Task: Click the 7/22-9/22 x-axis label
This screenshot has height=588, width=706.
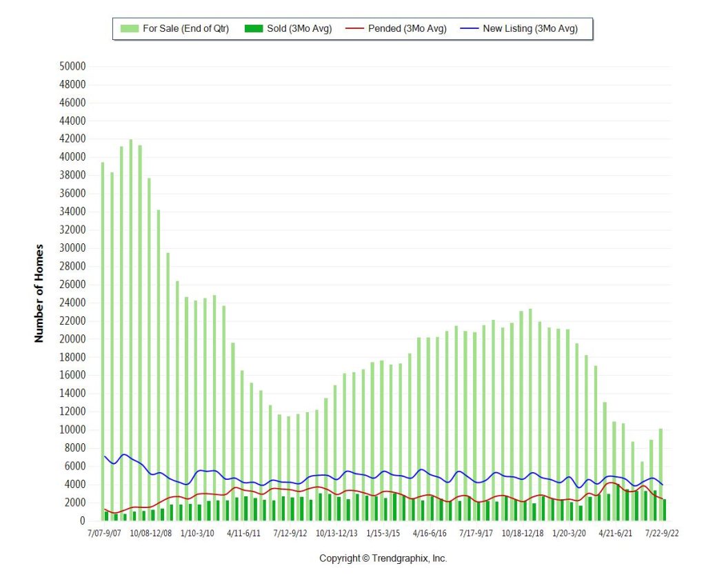Action: (662, 534)
